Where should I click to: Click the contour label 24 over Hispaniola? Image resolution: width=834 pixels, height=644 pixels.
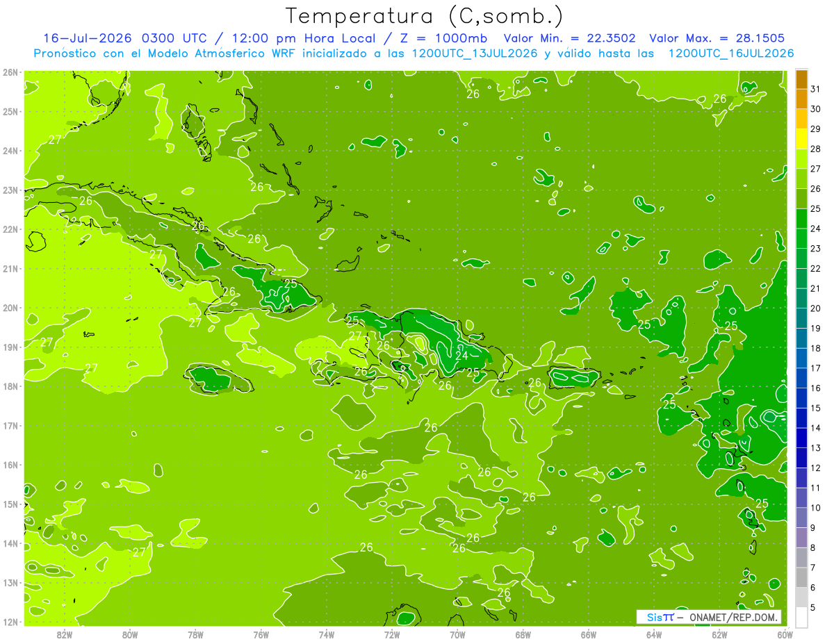pos(461,356)
